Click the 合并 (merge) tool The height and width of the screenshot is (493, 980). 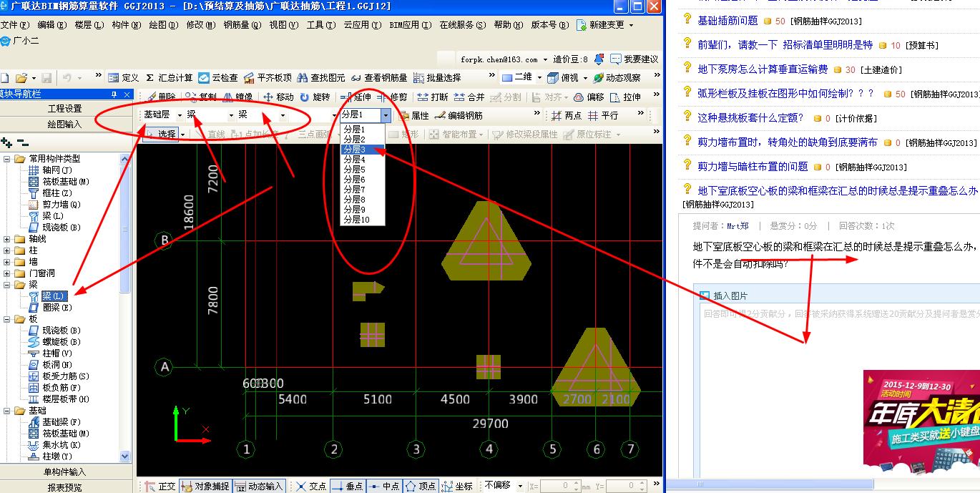tap(469, 97)
